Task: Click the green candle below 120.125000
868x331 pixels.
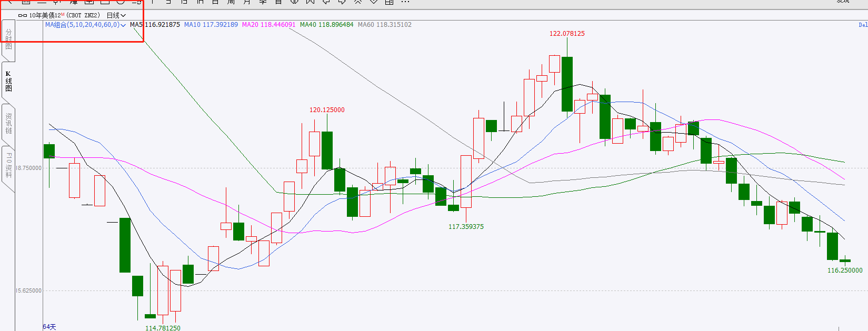Action: coord(327,151)
